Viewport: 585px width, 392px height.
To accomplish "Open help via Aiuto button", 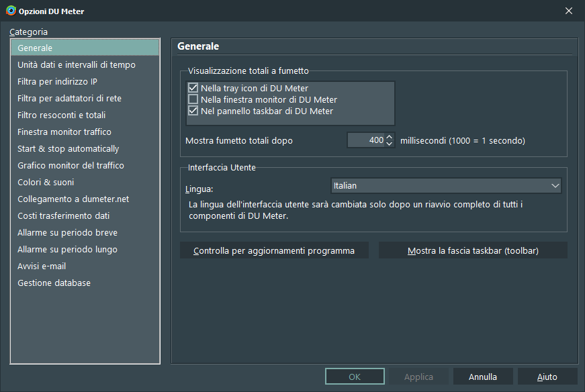I will (x=547, y=377).
